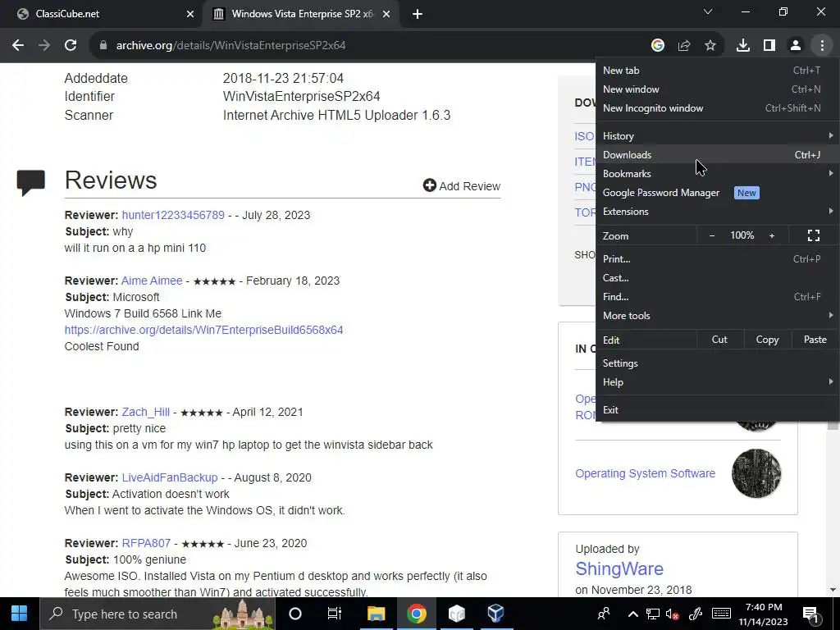Open the Windows Start menu
This screenshot has height=630, width=840.
pos(20,614)
